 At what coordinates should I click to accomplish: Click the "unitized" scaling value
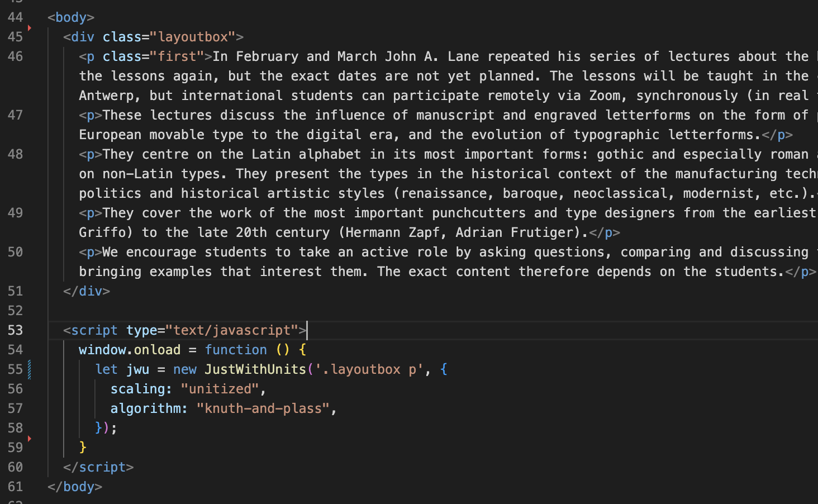coord(220,389)
